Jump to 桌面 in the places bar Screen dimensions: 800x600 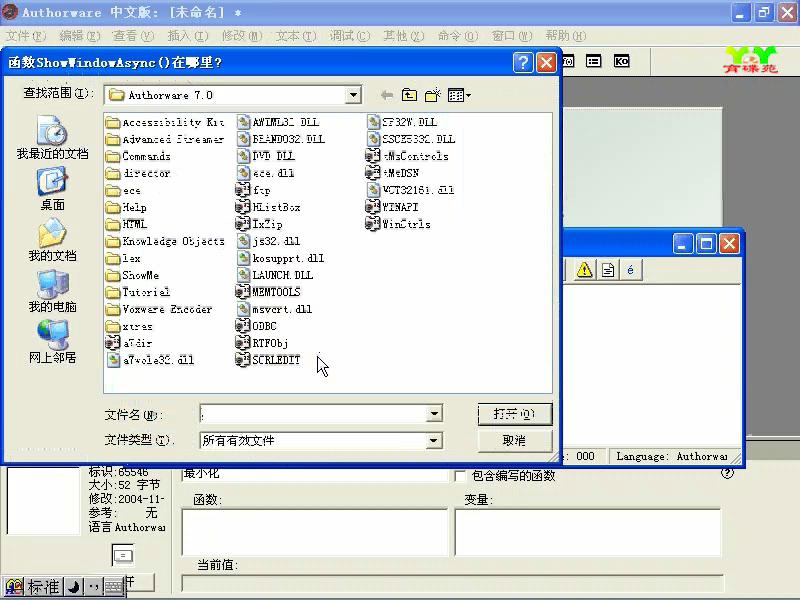coord(53,189)
